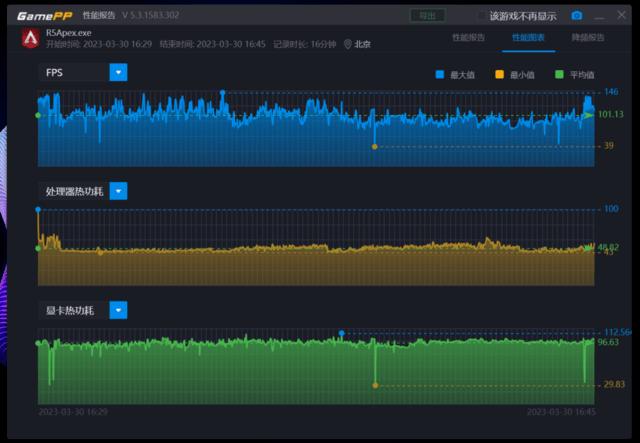Click the orange minimum FPS marker at 39
This screenshot has height=443, width=640.
tap(374, 147)
